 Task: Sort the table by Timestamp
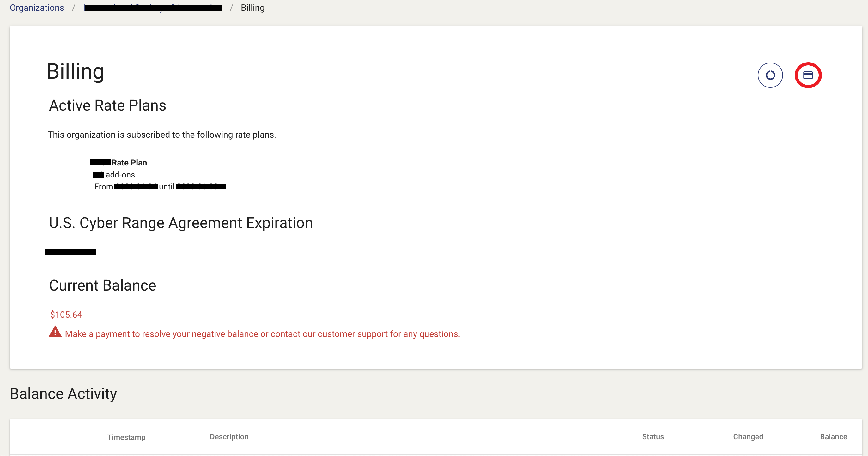126,437
